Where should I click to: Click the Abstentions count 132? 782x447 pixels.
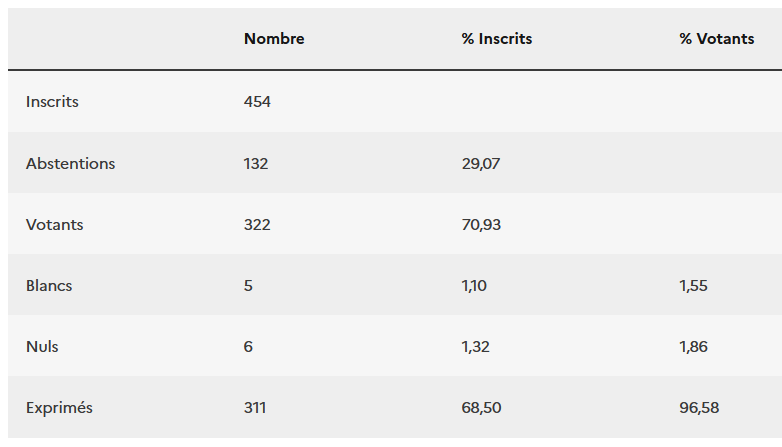pos(256,163)
